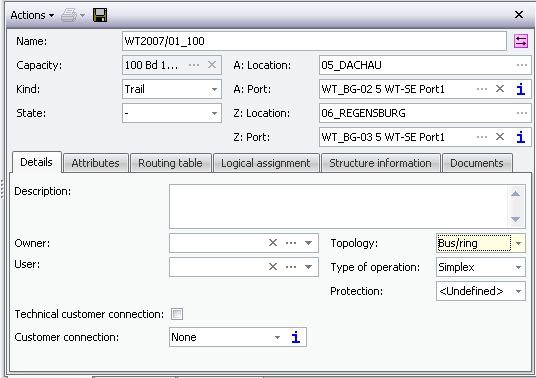Show info for Z: Port
Viewport: 536px width, 378px height.
[521, 137]
